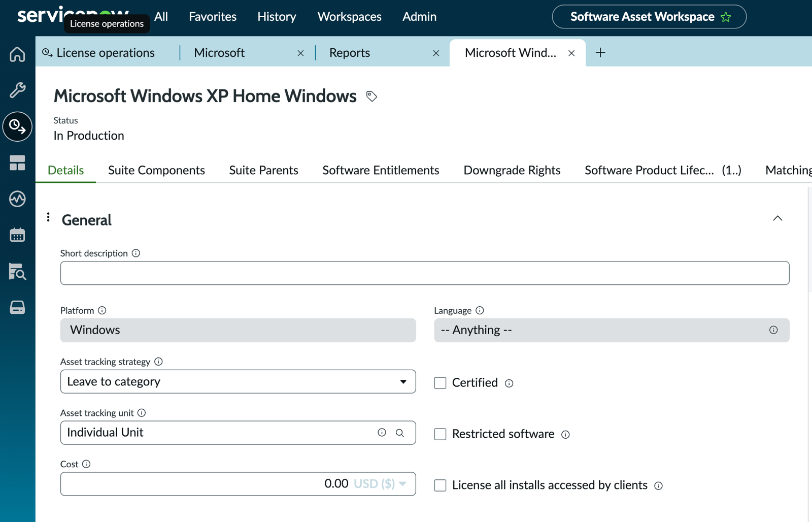Screen dimensions: 812x522
Task: Close the Microsoft tab
Action: [300, 53]
